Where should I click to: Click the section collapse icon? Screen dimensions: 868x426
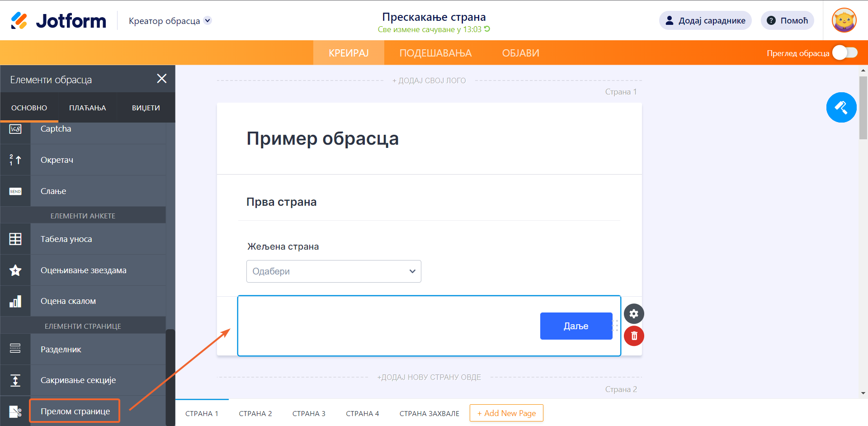15,380
